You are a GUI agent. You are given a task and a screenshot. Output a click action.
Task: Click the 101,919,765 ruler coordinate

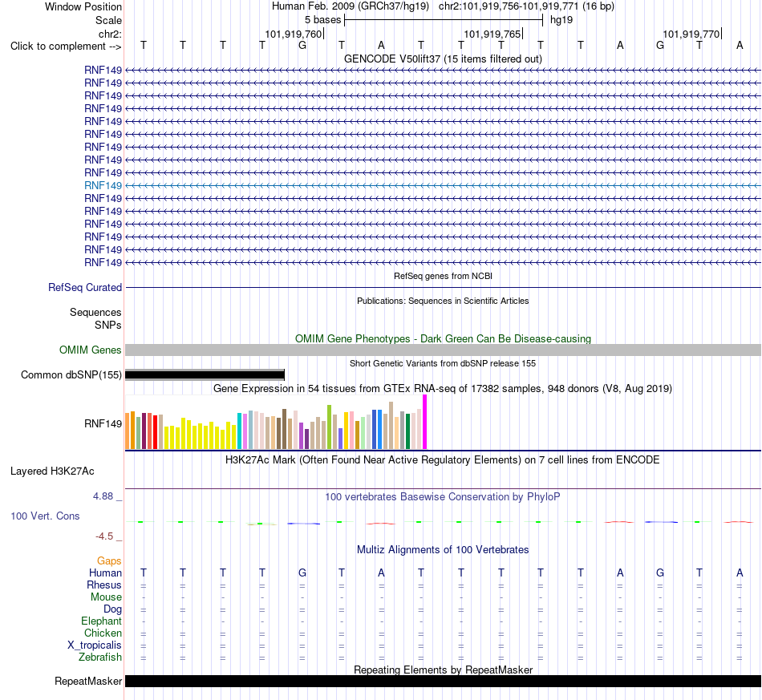click(492, 34)
